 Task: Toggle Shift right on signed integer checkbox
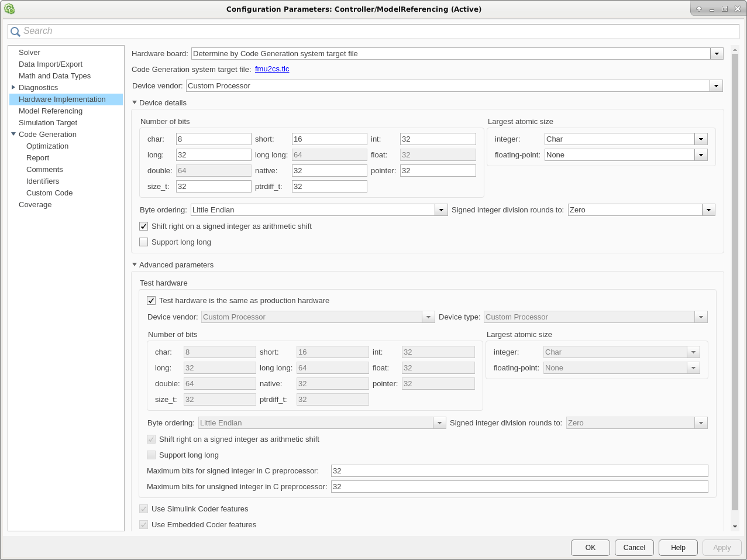click(144, 226)
